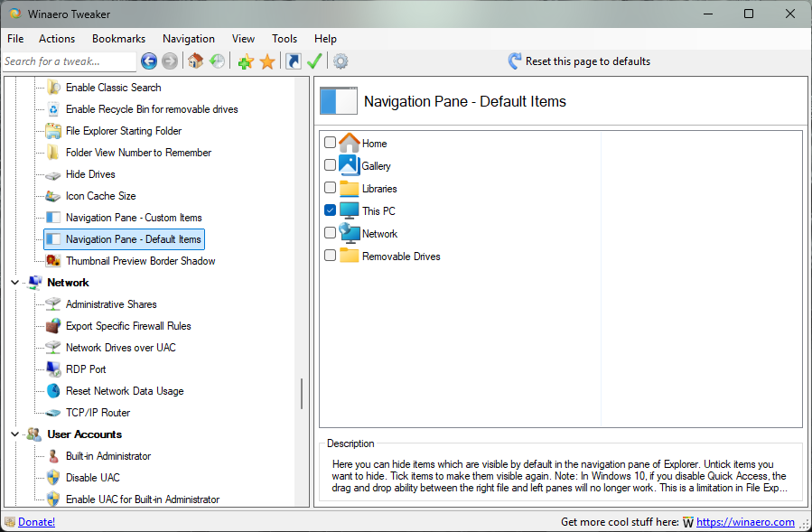Image resolution: width=812 pixels, height=532 pixels.
Task: Collapse the User Accounts tree category
Action: tap(15, 434)
